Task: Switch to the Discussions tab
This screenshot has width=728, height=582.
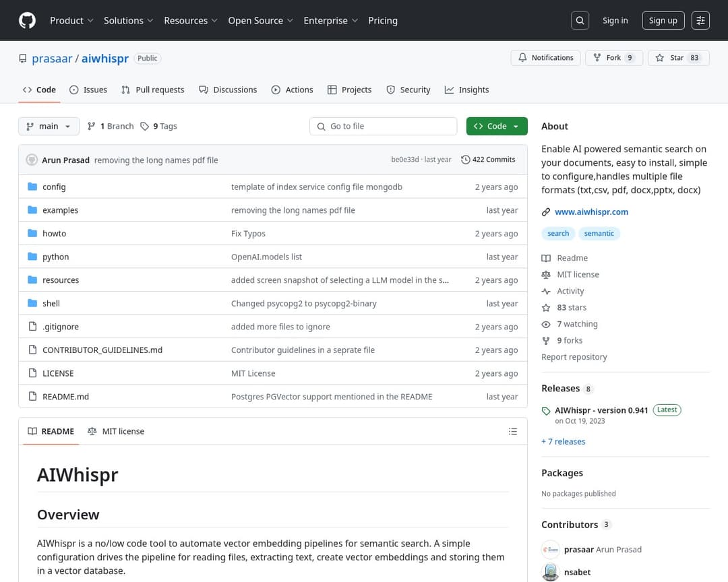Action: 228,90
